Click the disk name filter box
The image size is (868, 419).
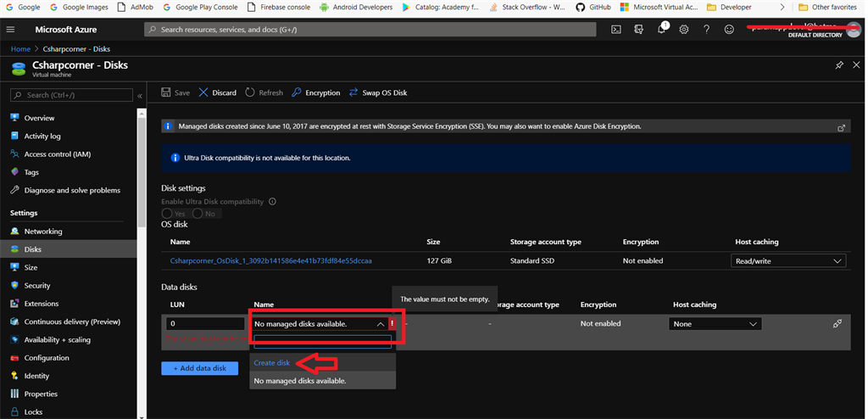click(x=321, y=342)
